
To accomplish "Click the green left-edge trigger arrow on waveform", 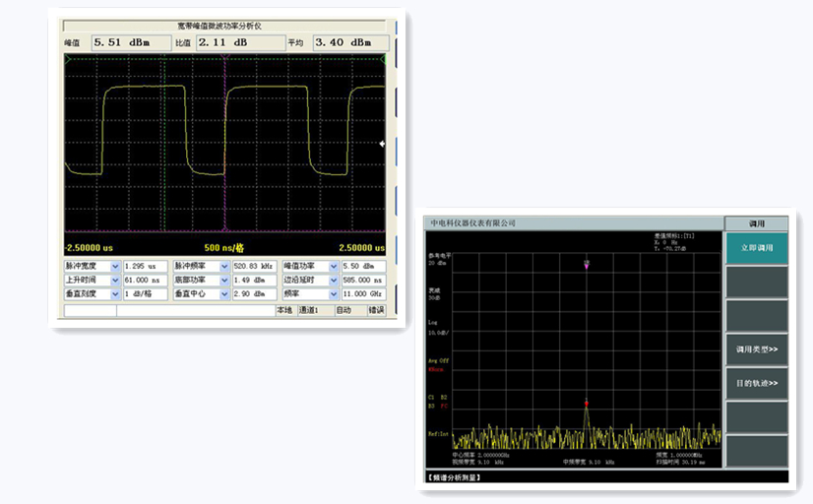I will (67, 59).
